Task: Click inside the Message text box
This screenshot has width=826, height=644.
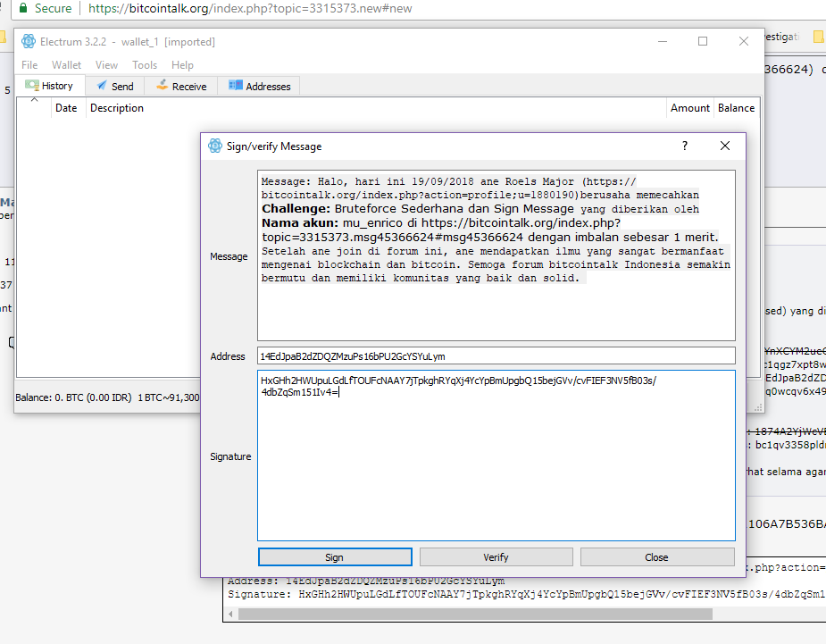Action: (x=496, y=255)
